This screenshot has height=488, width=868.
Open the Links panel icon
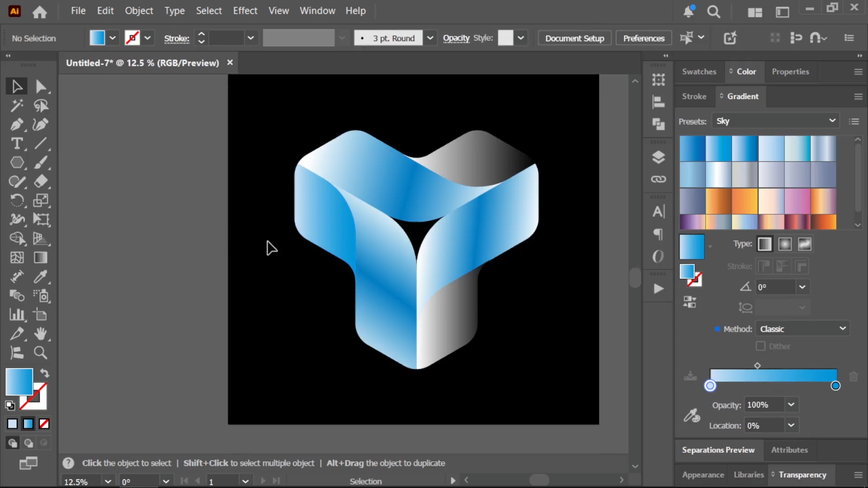point(658,179)
